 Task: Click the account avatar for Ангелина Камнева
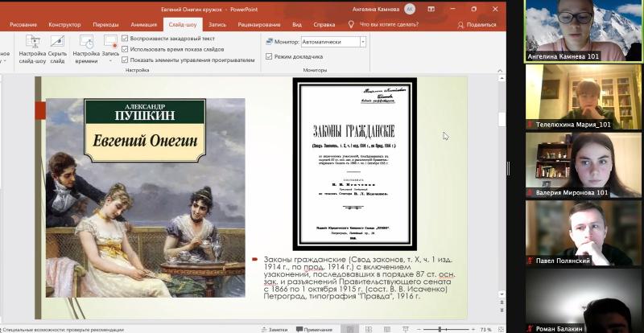410,9
